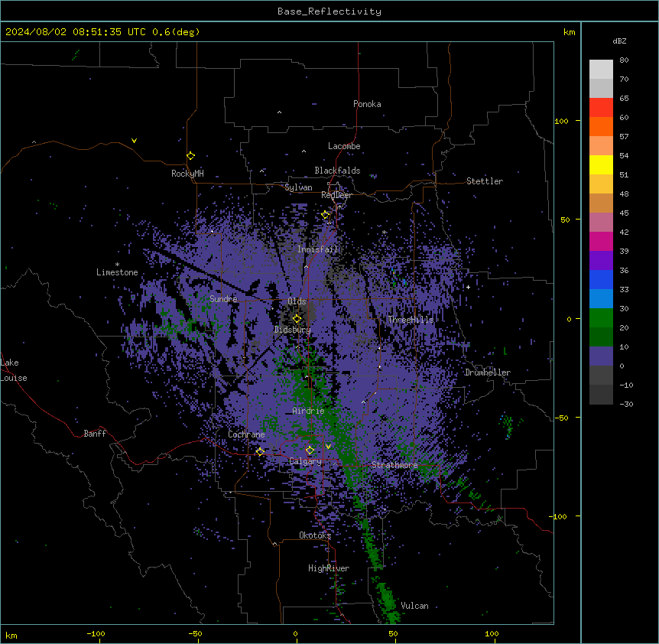Pick the light grey 70-80 dBZ legend swatch

[601, 70]
